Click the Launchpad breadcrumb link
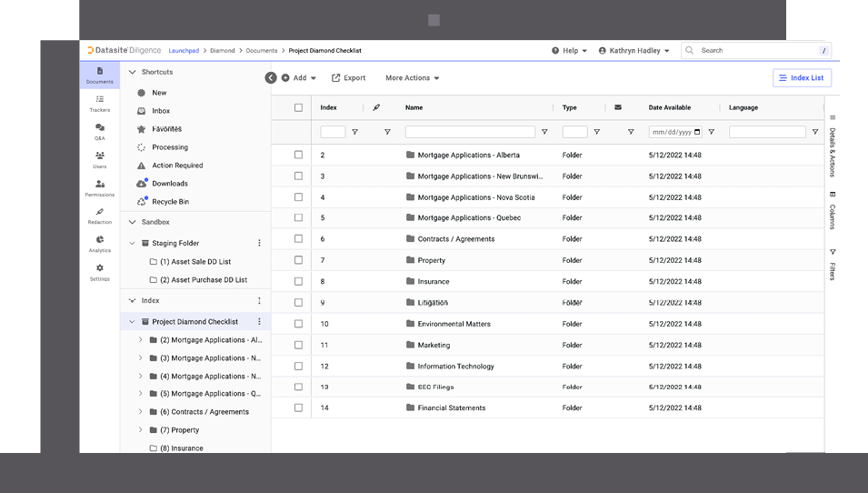Viewport: 868px width, 493px height. coord(184,51)
